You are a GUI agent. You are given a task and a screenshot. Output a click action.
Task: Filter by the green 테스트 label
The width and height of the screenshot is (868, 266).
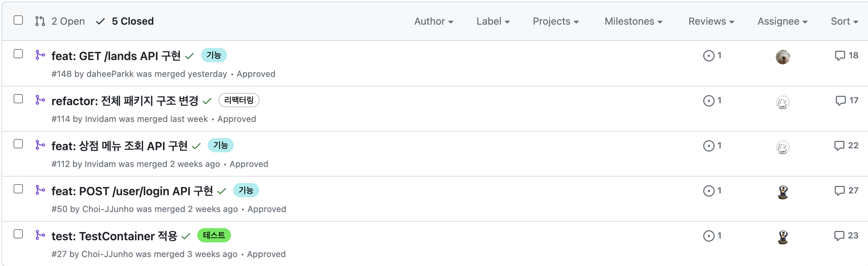214,235
